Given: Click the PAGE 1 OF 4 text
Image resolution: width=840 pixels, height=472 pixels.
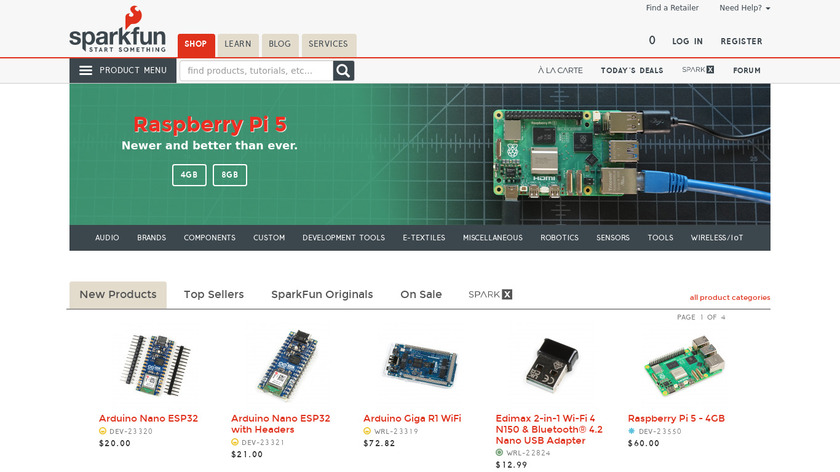Looking at the screenshot, I should click(x=701, y=317).
